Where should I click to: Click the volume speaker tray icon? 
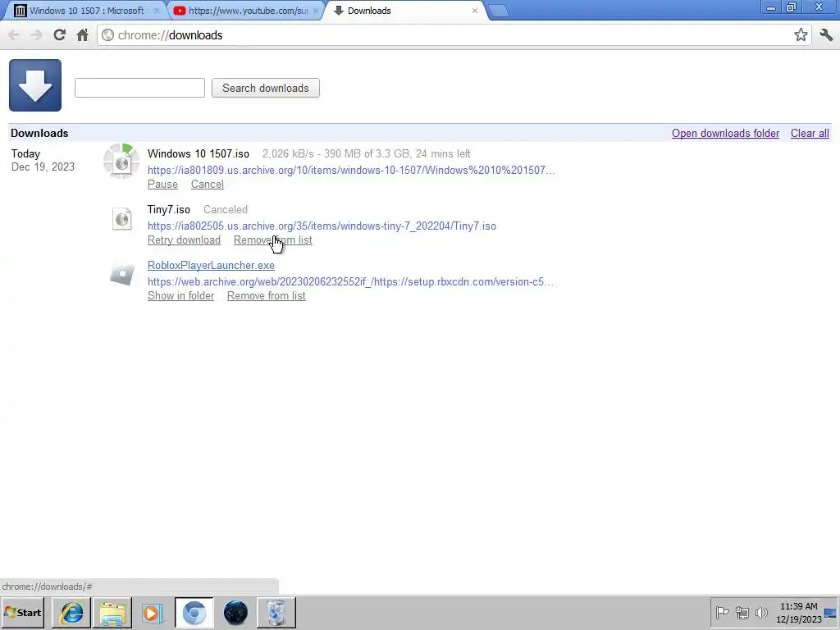tap(761, 612)
